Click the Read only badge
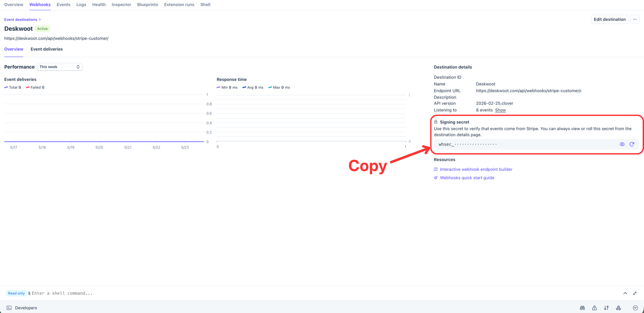The height and width of the screenshot is (313, 644). (x=16, y=293)
